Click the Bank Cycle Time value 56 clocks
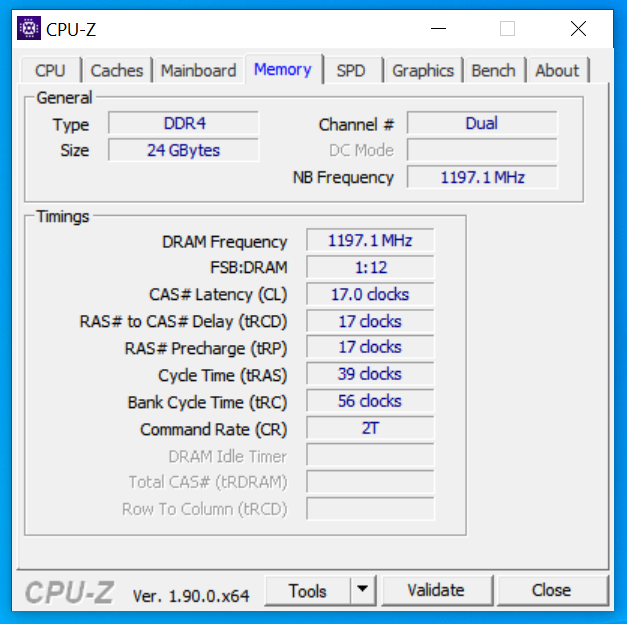 [x=370, y=401]
